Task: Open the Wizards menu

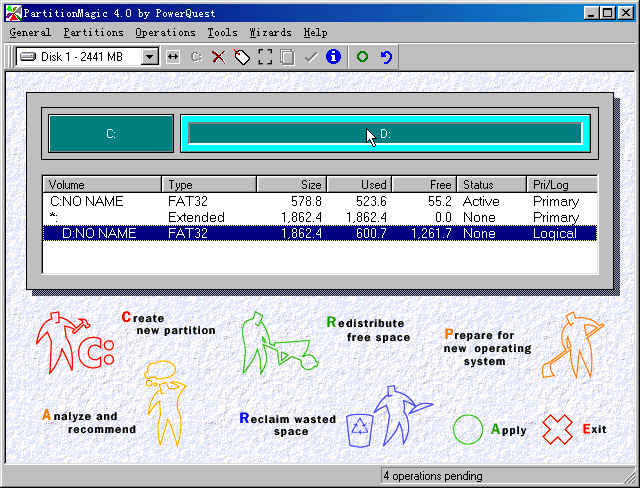Action: point(271,33)
